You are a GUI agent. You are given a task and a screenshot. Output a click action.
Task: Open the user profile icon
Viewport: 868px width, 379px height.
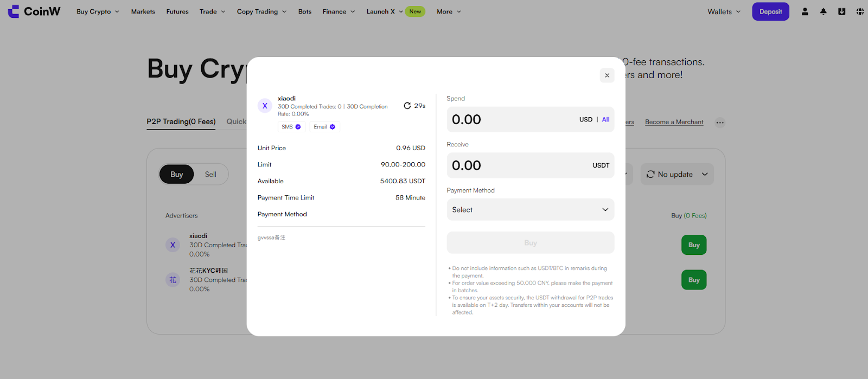click(x=805, y=11)
